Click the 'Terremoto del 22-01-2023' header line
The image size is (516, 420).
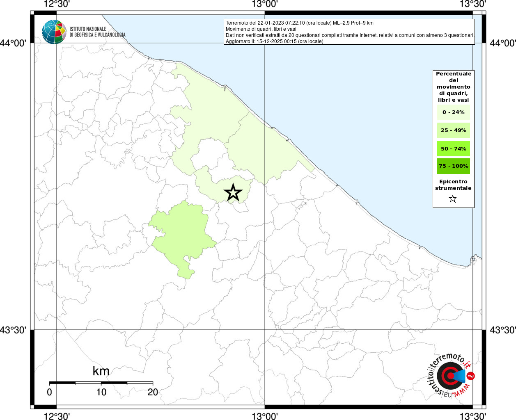(300, 23)
